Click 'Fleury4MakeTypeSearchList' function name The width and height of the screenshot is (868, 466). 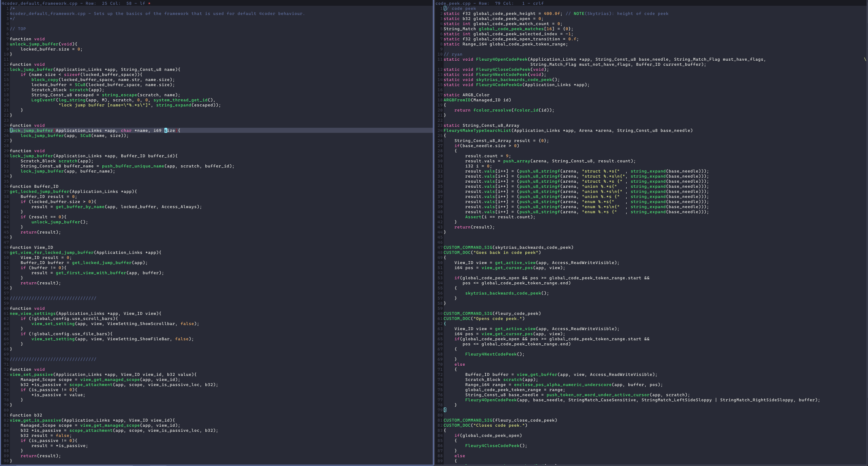[478, 130]
